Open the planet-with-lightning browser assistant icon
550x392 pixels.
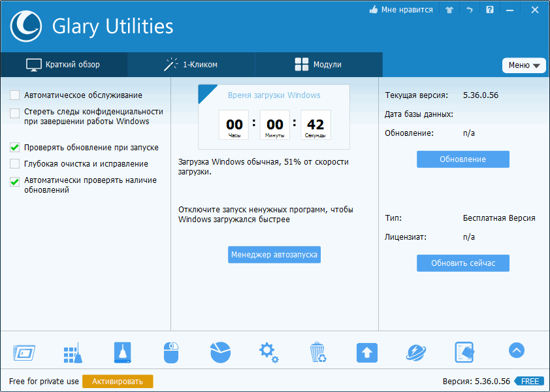point(415,353)
